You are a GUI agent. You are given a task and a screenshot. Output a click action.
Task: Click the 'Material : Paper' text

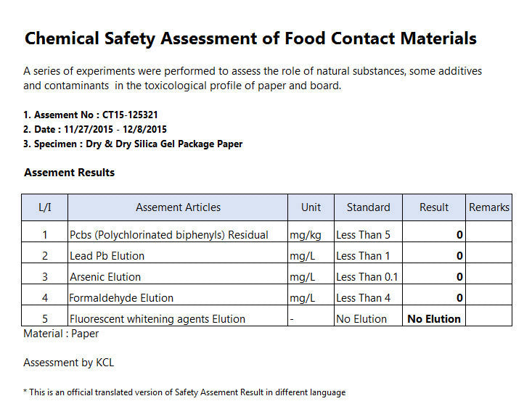pyautogui.click(x=61, y=334)
